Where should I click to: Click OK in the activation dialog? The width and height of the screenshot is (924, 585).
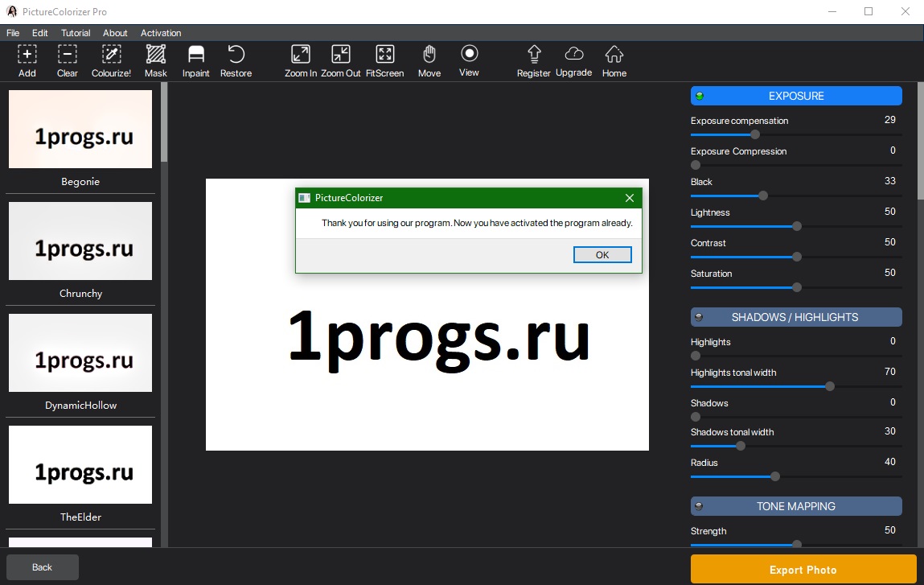tap(602, 255)
